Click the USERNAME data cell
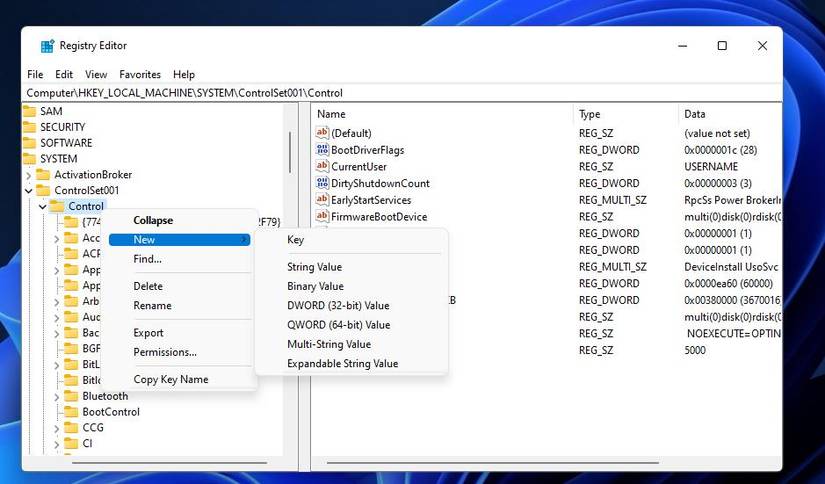The width and height of the screenshot is (825, 484). point(711,167)
